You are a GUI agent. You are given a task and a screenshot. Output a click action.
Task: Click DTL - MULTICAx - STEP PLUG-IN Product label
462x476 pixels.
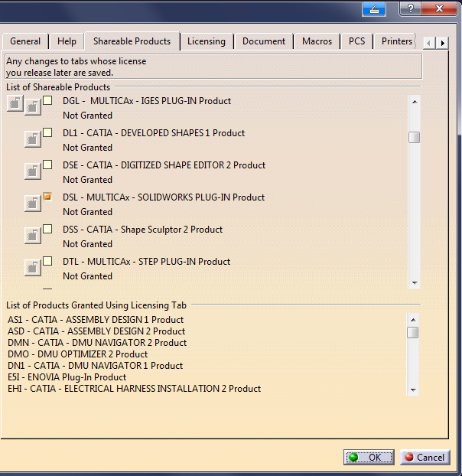(147, 262)
